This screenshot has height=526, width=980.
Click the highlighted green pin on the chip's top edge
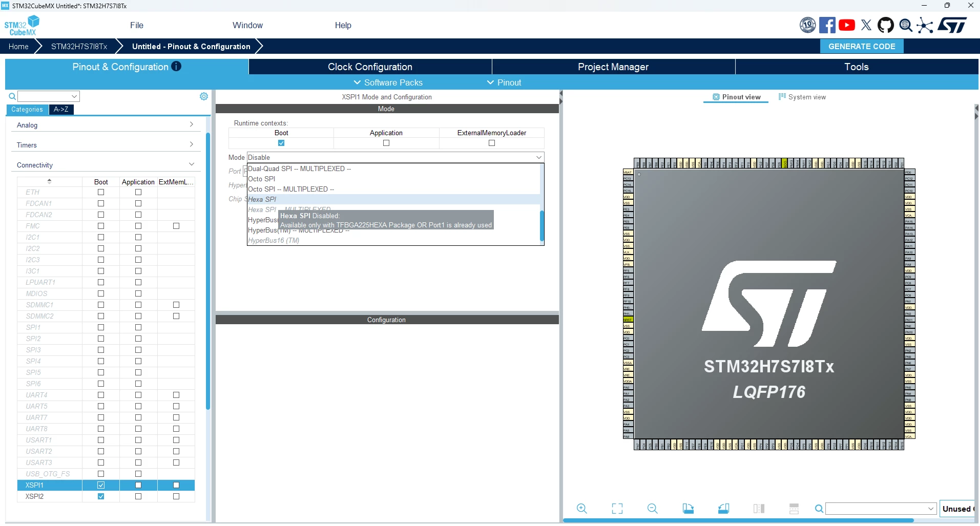click(784, 163)
